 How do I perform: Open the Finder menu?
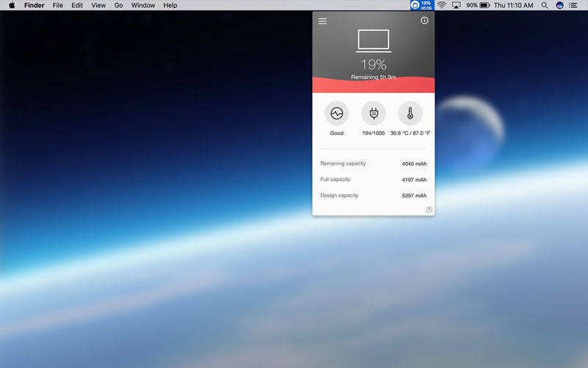pyautogui.click(x=34, y=5)
